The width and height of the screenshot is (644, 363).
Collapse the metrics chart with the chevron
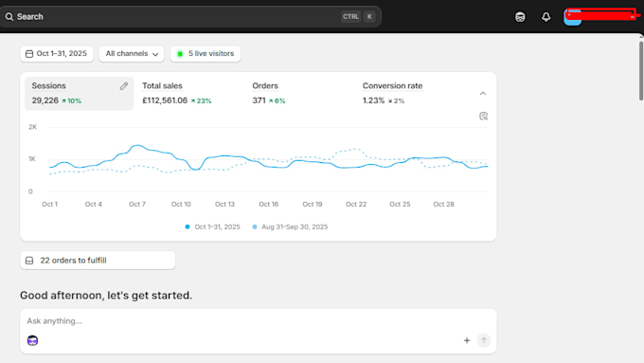(483, 94)
